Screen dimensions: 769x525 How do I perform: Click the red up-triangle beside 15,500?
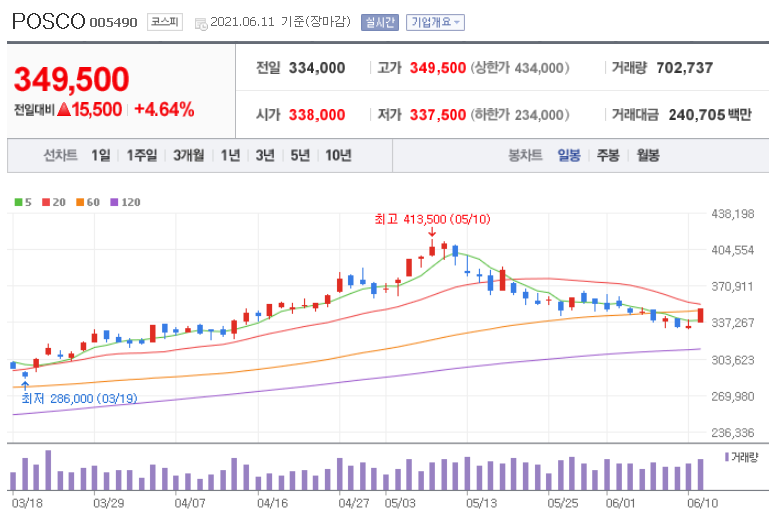64,109
